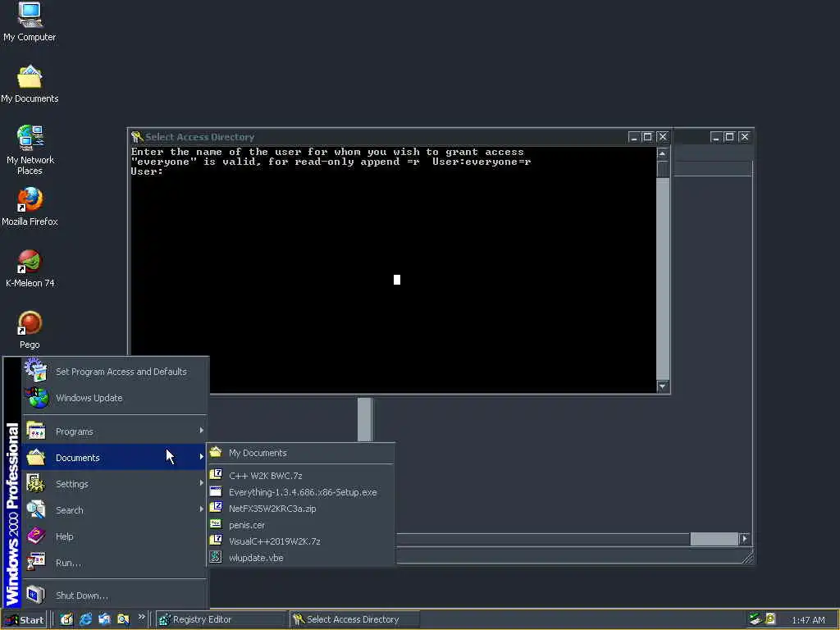Select the Pego desktop shortcut

pyautogui.click(x=30, y=330)
